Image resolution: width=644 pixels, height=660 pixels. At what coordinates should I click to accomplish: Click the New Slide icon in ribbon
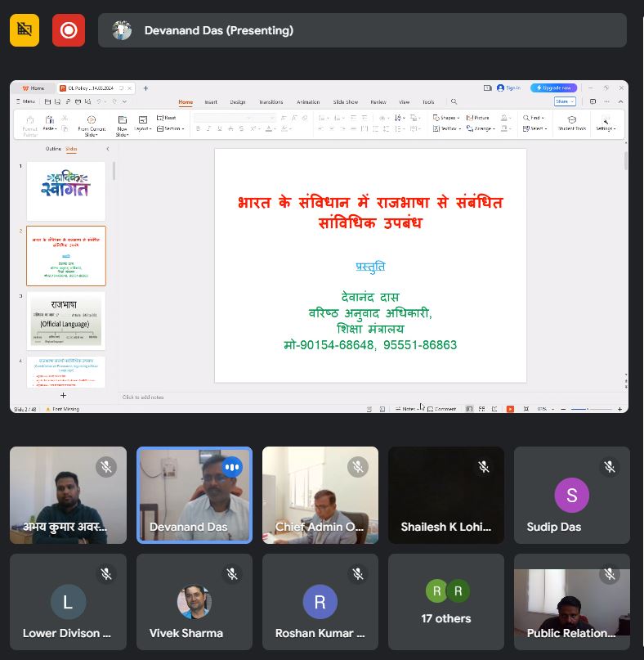point(123,121)
